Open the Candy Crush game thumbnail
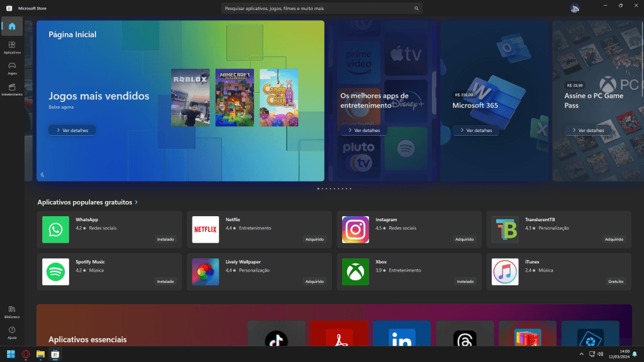Screen dimensions: 644x362 (x=279, y=97)
